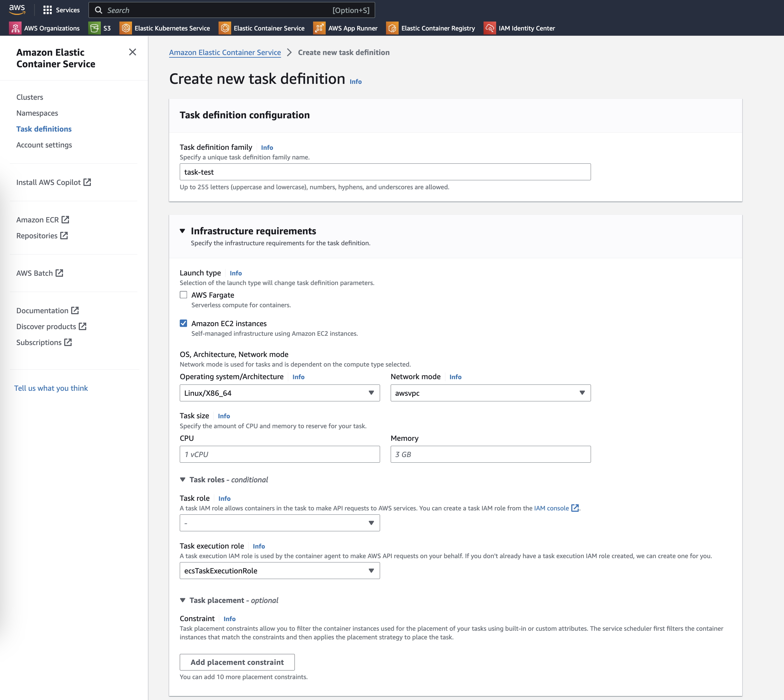Open AWS App Runner shortcut icon
Image resolution: width=784 pixels, height=700 pixels.
(319, 28)
